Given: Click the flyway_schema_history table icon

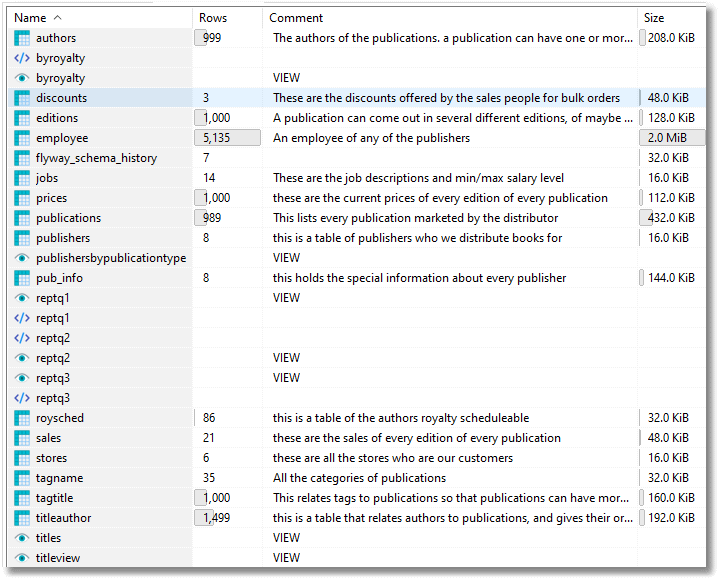Looking at the screenshot, I should (22, 158).
